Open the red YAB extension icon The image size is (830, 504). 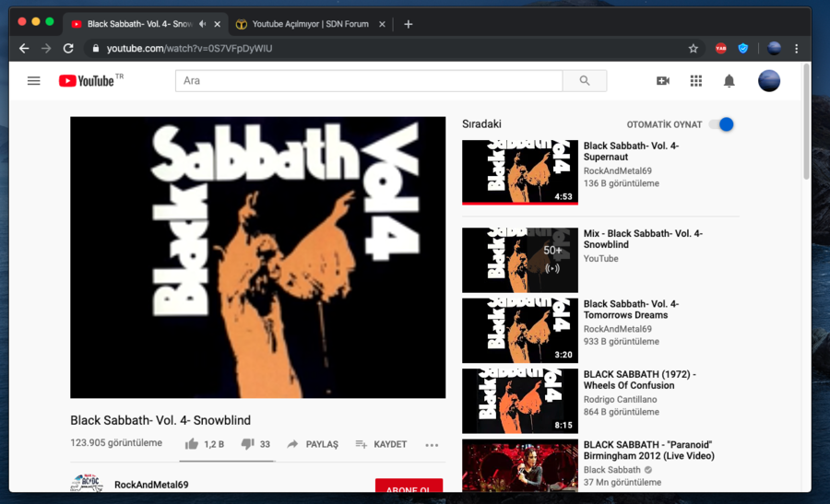[x=721, y=48]
